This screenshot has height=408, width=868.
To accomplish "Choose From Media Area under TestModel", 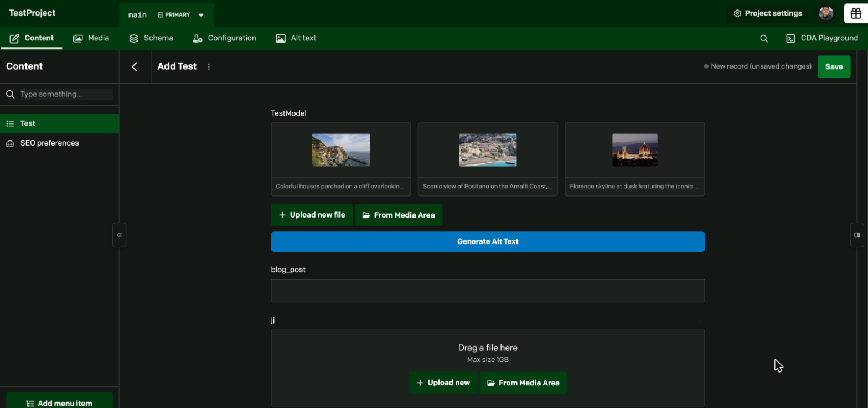I will click(399, 215).
